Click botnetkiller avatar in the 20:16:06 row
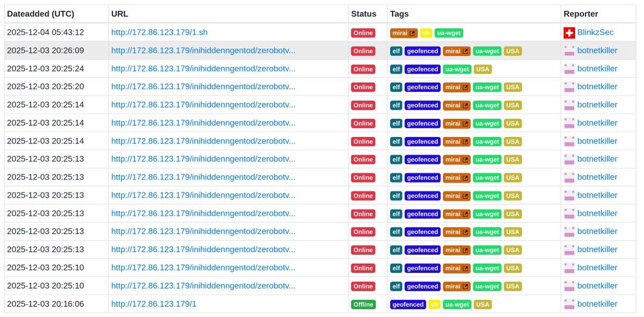644x317 pixels. (x=569, y=304)
